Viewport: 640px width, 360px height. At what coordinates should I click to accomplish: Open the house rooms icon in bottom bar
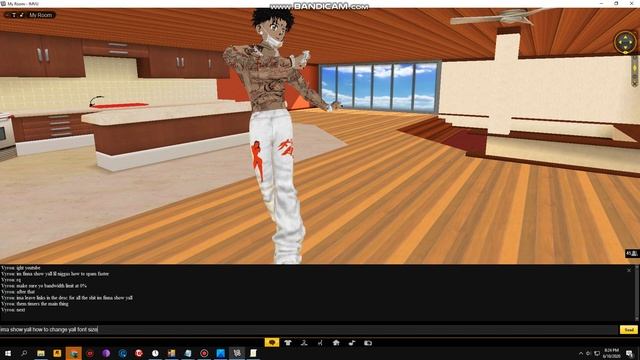pyautogui.click(x=336, y=343)
